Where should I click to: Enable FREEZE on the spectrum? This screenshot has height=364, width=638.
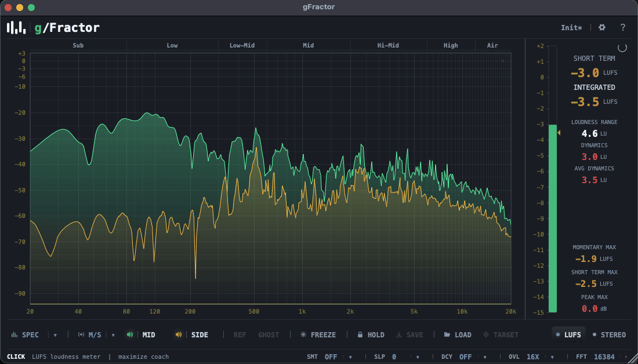pyautogui.click(x=323, y=334)
